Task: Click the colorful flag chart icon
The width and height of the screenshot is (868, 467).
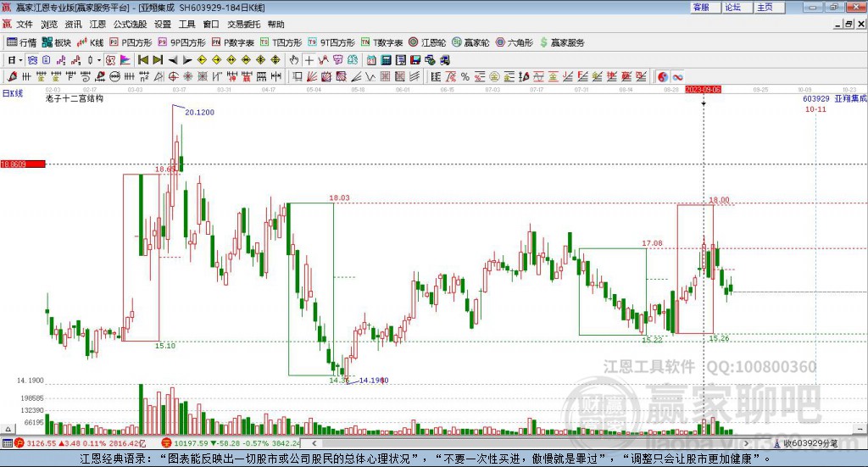Action: [x=125, y=60]
